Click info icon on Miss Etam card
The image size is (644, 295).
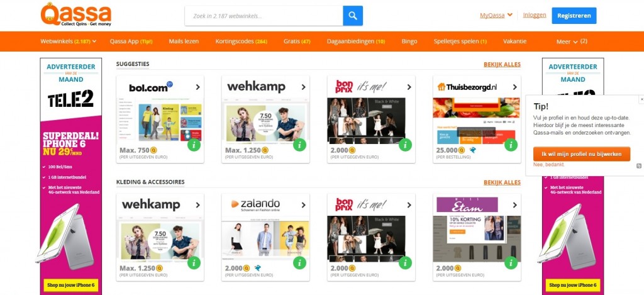click(x=511, y=262)
